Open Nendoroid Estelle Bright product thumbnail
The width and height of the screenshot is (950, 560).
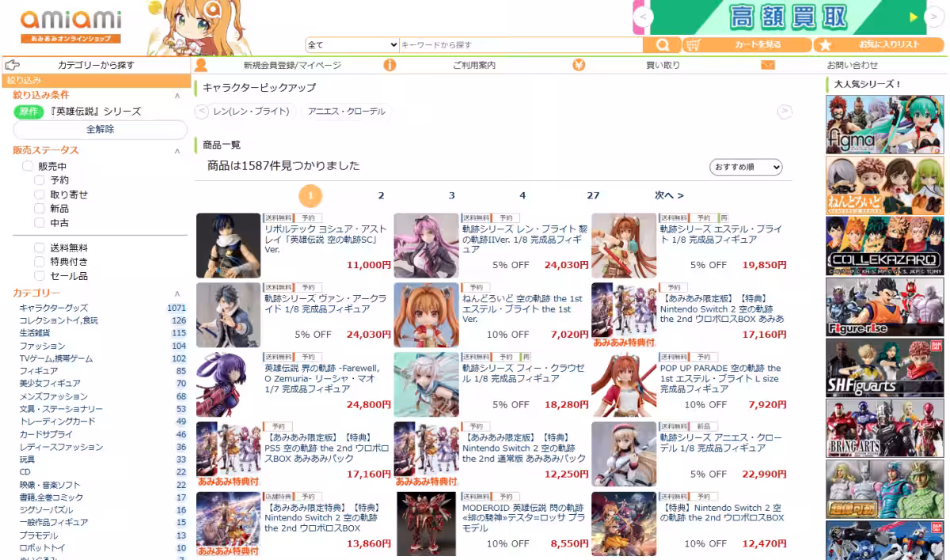(x=426, y=315)
